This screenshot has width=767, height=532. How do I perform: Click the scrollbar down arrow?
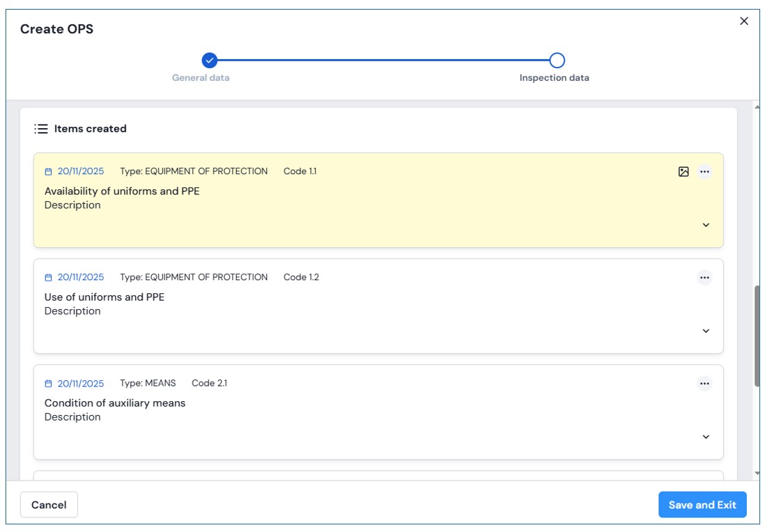(757, 474)
